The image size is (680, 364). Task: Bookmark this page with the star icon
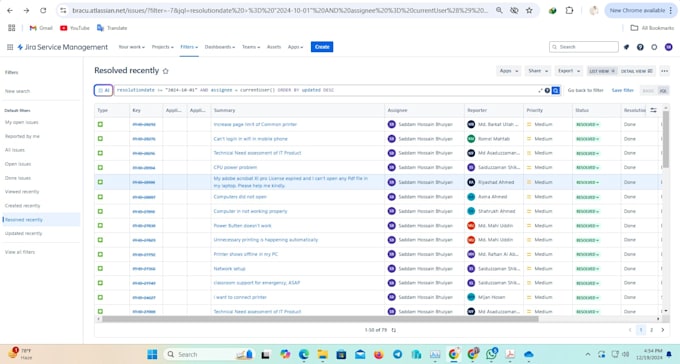[x=529, y=10]
